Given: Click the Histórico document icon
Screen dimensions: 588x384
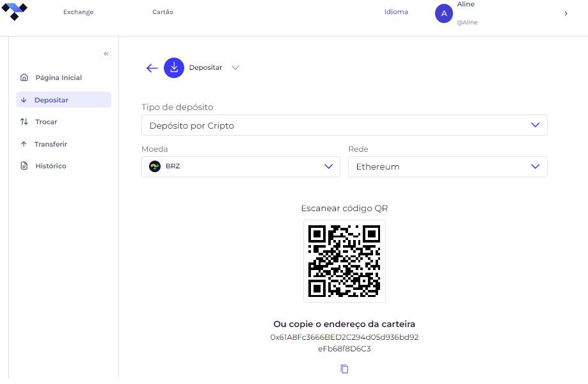Looking at the screenshot, I should pos(24,166).
